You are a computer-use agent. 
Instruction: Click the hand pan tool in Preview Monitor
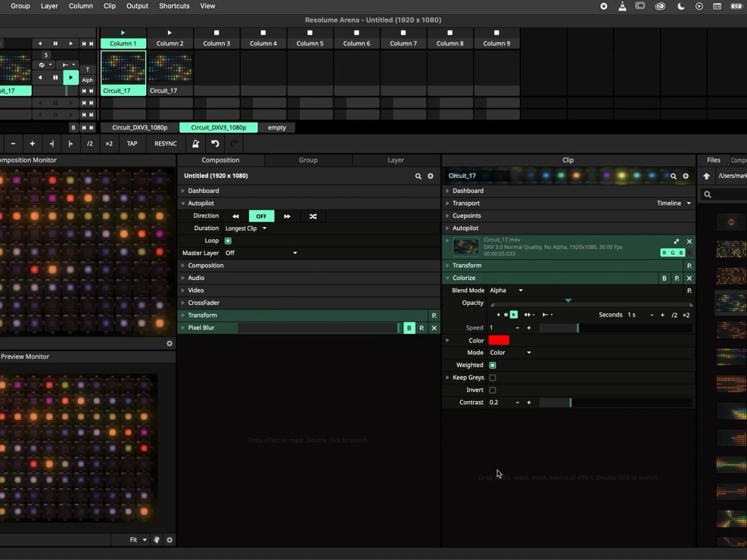pos(157,540)
